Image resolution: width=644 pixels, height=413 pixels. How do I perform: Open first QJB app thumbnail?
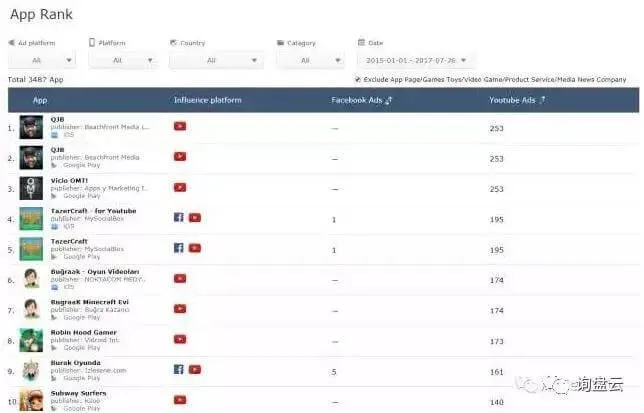(x=31, y=127)
